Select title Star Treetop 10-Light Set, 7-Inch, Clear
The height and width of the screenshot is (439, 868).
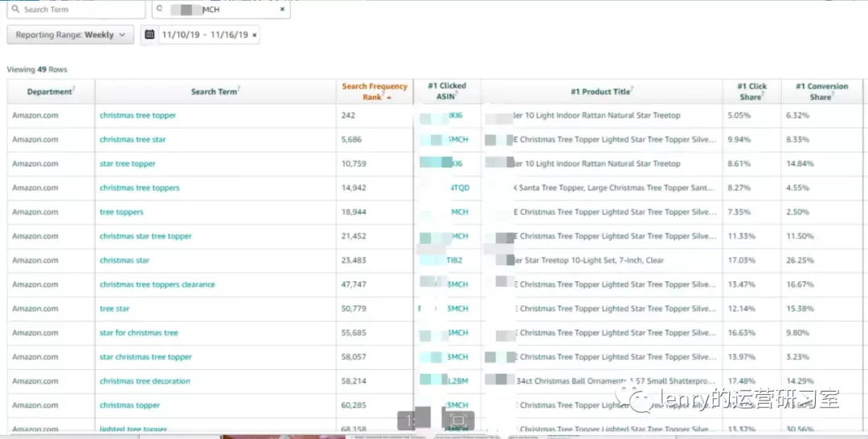[x=590, y=261]
